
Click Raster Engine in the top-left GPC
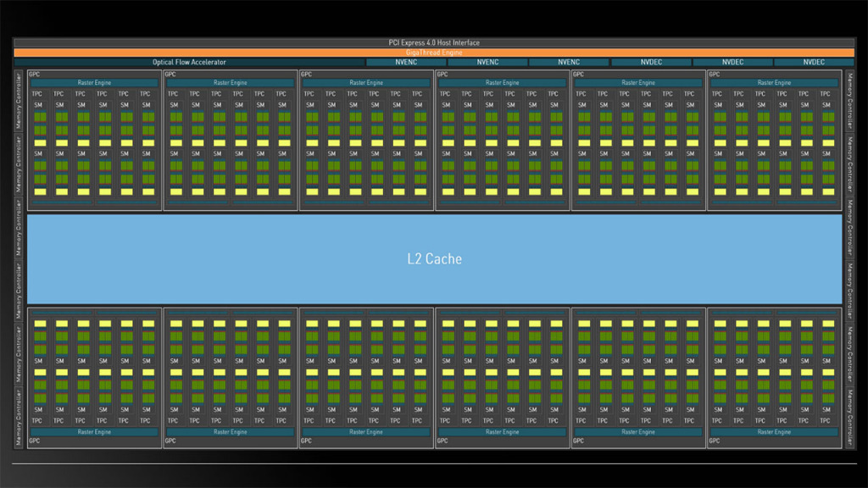(x=94, y=83)
